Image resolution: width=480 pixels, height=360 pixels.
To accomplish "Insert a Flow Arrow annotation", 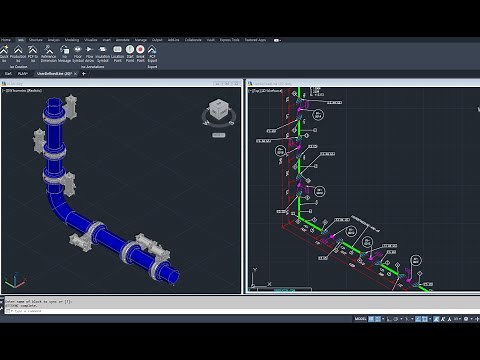I will point(89,54).
